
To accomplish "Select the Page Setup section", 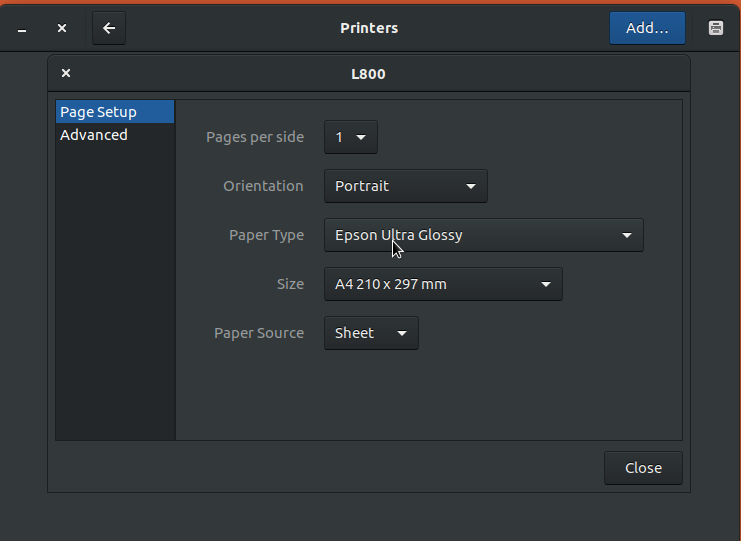I will (x=115, y=112).
